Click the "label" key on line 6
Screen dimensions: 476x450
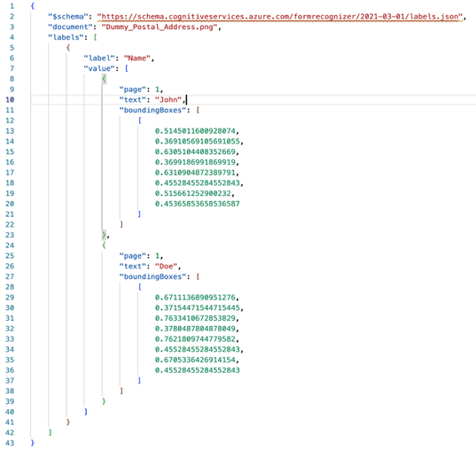pos(99,58)
